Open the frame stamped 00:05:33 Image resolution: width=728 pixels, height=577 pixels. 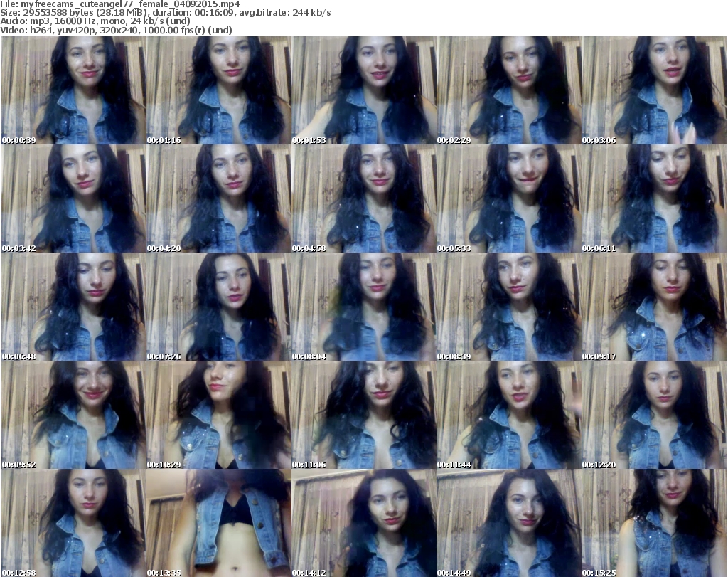(509, 198)
